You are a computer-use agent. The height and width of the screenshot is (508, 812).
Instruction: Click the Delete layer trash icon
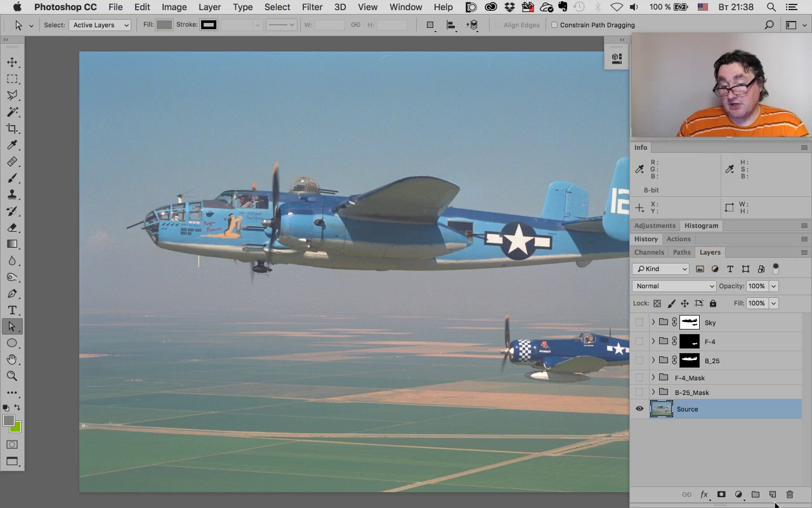click(790, 495)
